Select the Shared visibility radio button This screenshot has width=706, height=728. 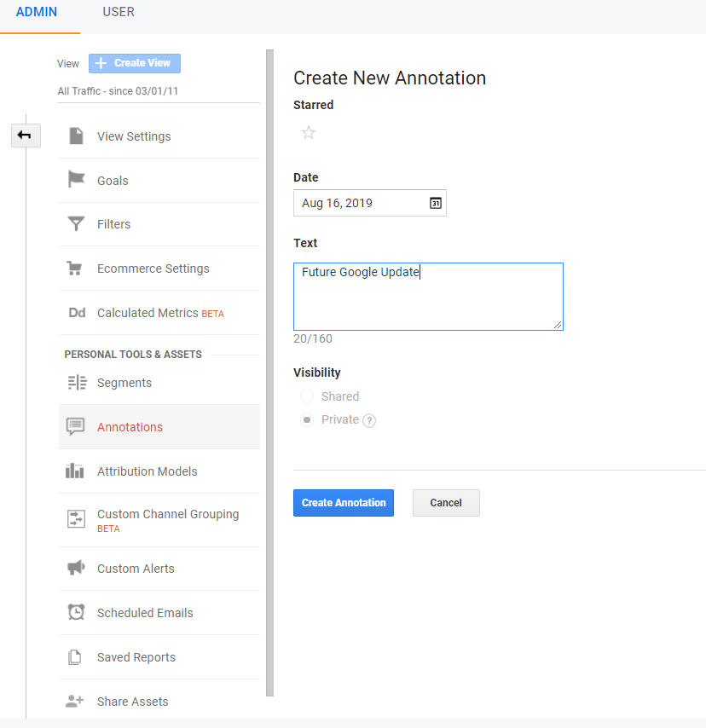(x=306, y=396)
